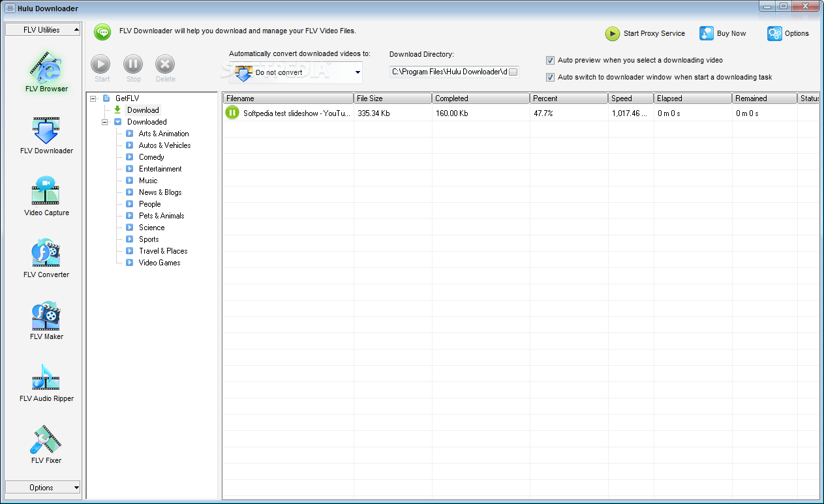Sort by the Elapsed column header
The width and height of the screenshot is (824, 504).
pyautogui.click(x=693, y=98)
